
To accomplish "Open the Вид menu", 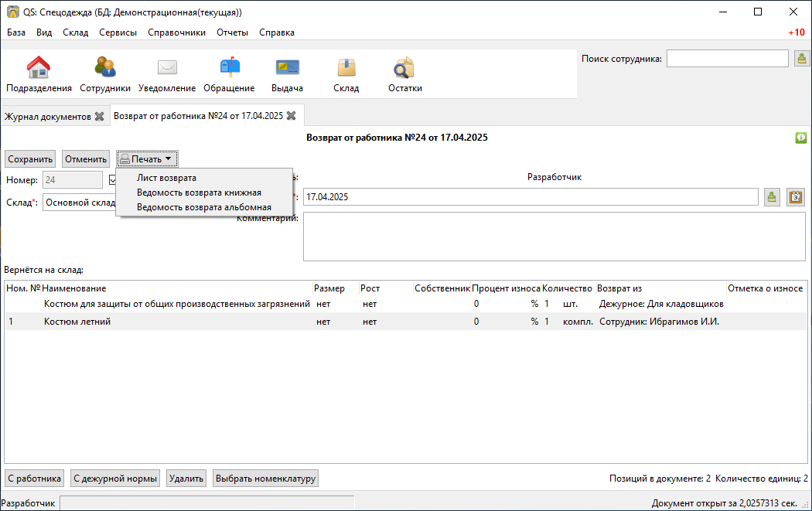I will tap(44, 32).
